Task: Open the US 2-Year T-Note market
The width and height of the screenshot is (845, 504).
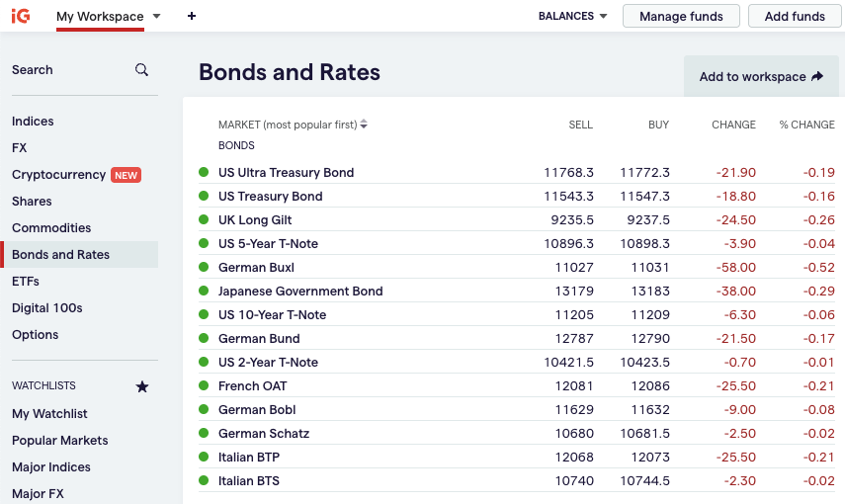Action: [x=269, y=363]
